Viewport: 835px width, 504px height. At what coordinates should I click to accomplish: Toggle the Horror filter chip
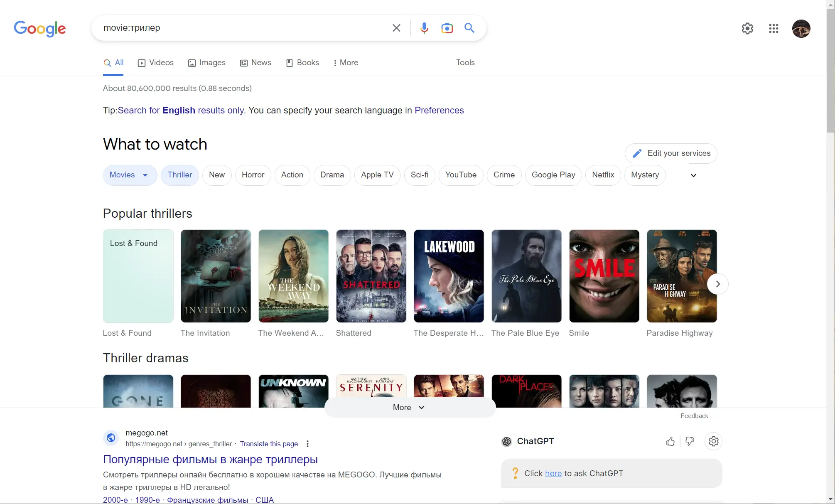(253, 175)
